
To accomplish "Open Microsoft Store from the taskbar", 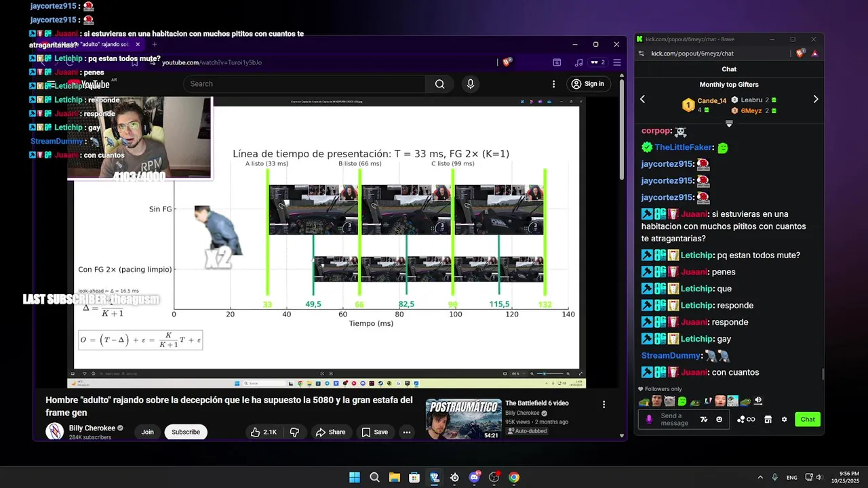I will click(414, 477).
